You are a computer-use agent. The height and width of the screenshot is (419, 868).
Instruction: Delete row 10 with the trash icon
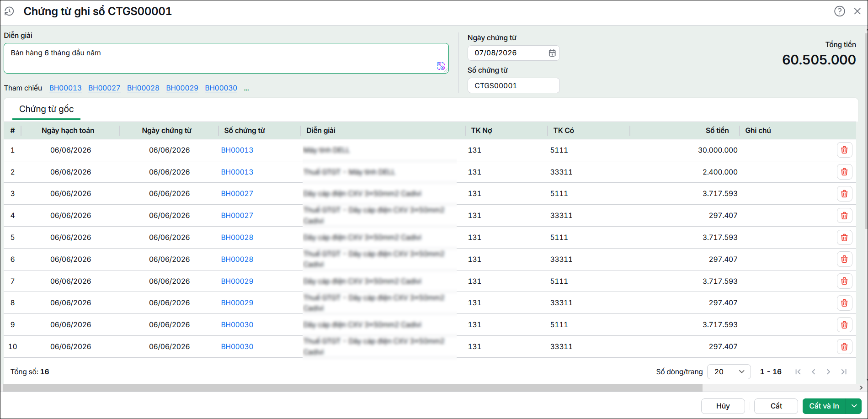tap(844, 347)
